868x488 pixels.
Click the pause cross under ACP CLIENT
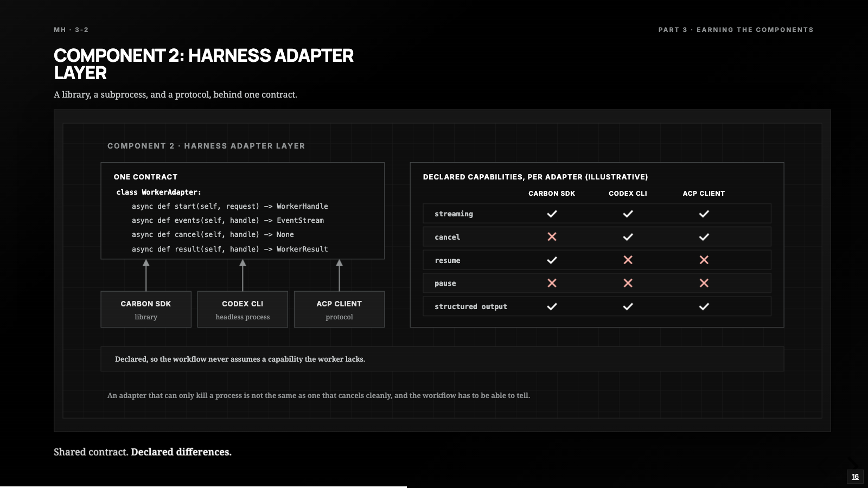[x=704, y=283]
